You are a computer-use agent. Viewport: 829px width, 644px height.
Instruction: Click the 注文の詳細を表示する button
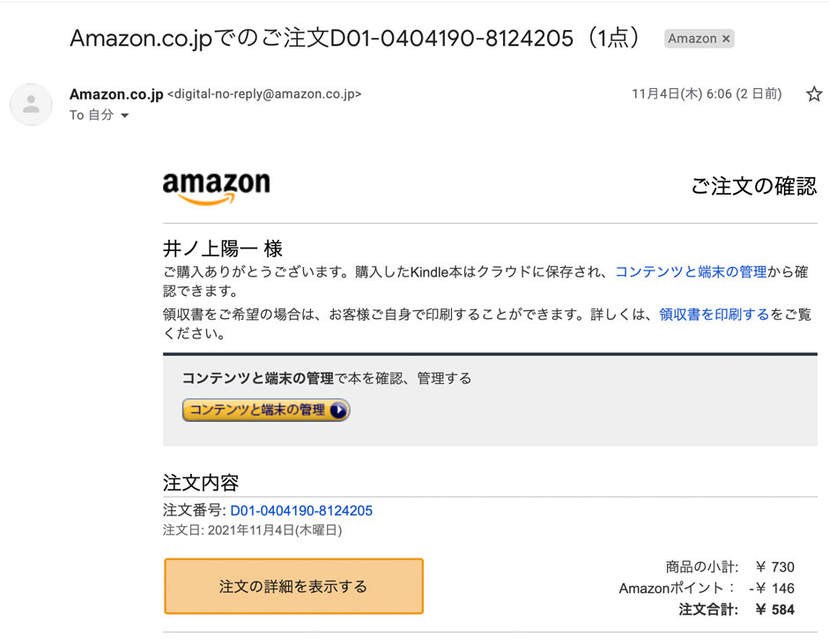[x=293, y=586]
